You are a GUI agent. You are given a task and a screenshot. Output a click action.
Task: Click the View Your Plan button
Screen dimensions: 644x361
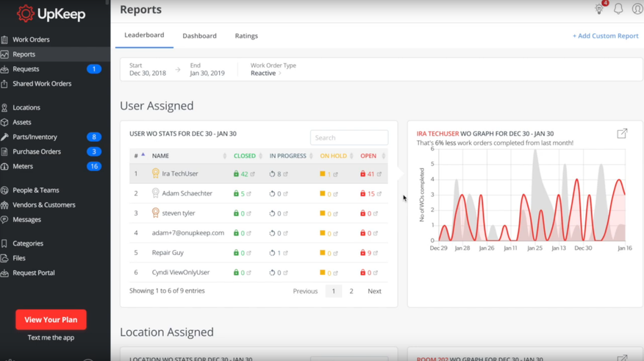coord(51,320)
